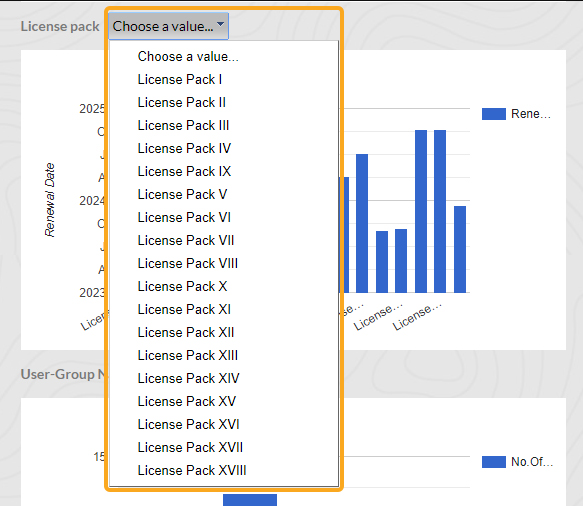Select License Pack XI from the list

224,310
